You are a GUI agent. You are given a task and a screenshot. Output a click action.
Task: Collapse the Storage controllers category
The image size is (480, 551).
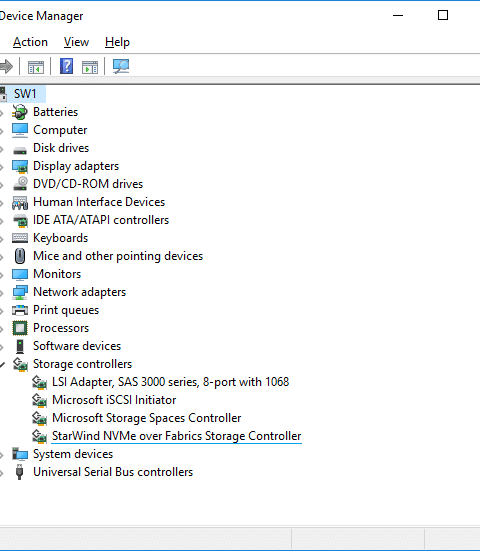[2, 364]
